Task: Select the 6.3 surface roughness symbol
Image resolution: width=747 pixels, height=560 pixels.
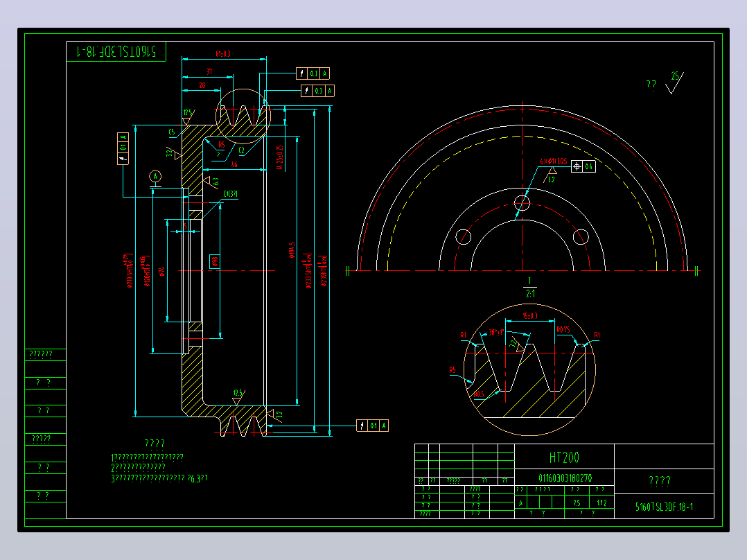Action: click(211, 182)
